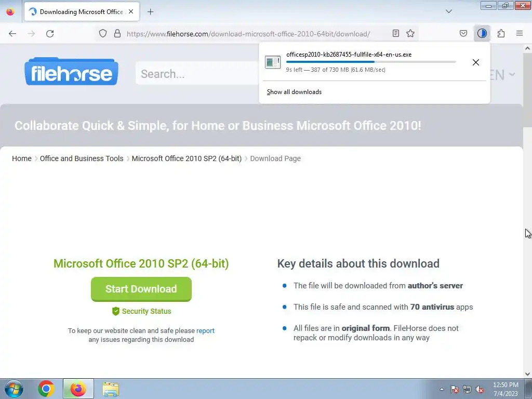Show hidden tray icons arrow
The height and width of the screenshot is (399, 532).
tap(442, 389)
